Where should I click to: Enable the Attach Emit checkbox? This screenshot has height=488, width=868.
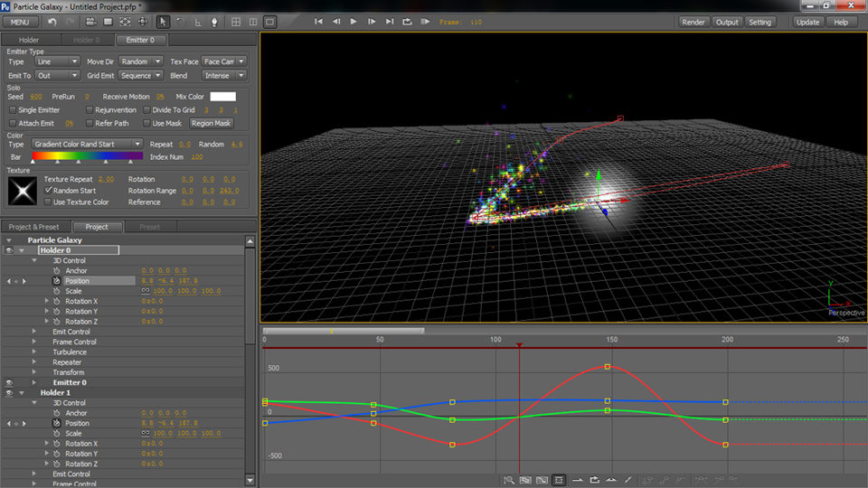tap(12, 124)
